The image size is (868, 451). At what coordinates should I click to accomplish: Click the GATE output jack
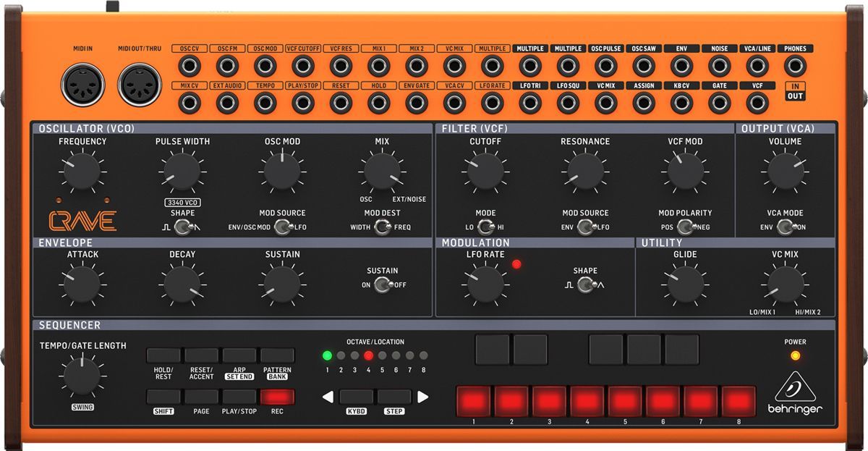(719, 104)
